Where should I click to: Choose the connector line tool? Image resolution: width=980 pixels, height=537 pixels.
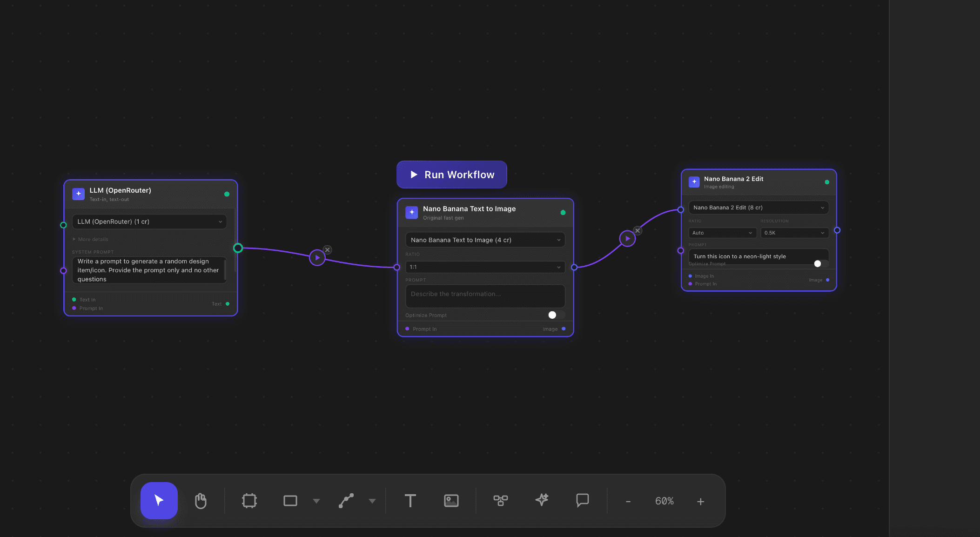(x=346, y=501)
